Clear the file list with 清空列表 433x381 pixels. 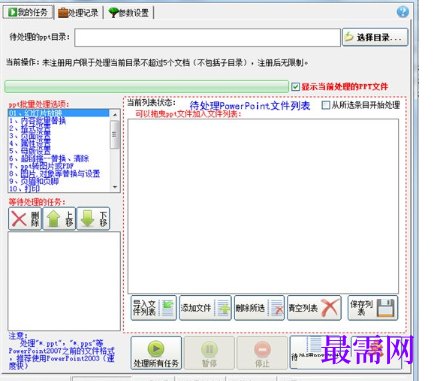[x=314, y=308]
